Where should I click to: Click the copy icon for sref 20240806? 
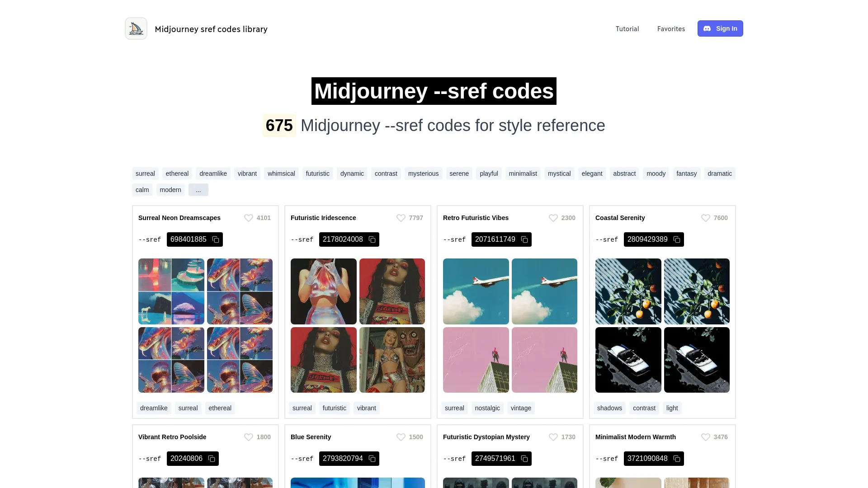[x=212, y=458]
